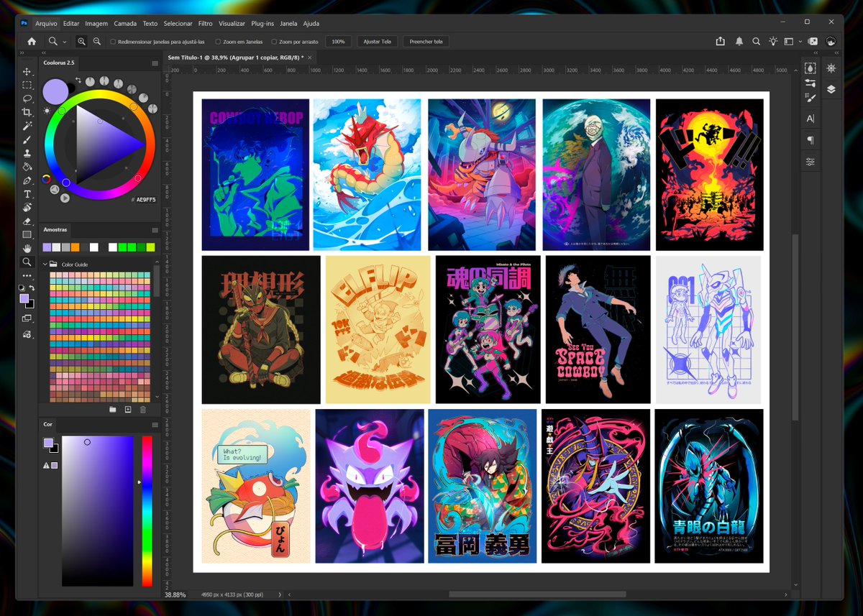Open the Plug-ins menu

tap(262, 23)
